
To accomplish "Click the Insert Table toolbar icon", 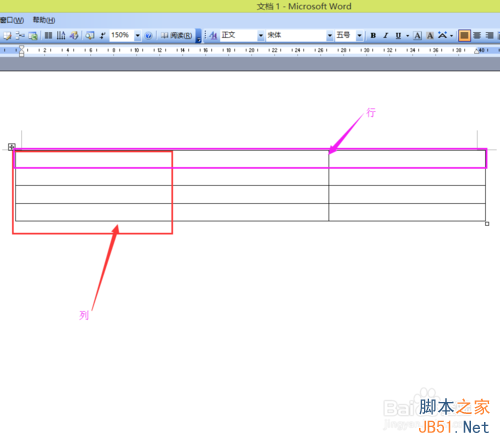I will 20,35.
